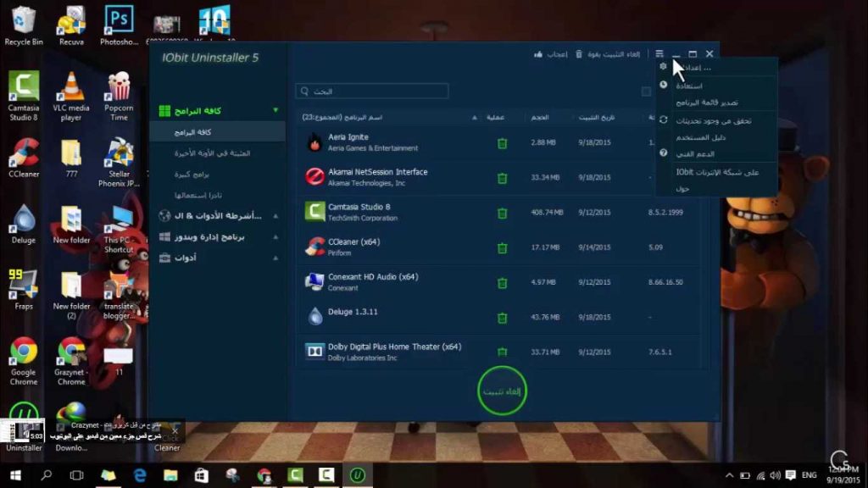This screenshot has width=868, height=488.
Task: Click the restore clock icon in menu
Action: click(x=663, y=85)
